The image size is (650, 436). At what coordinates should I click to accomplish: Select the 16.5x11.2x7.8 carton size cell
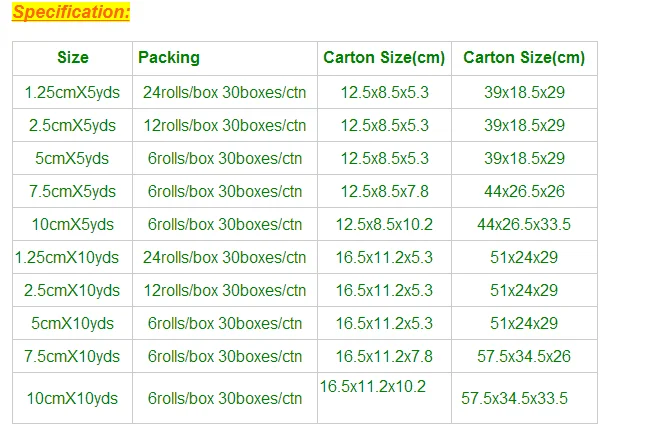pyautogui.click(x=385, y=356)
